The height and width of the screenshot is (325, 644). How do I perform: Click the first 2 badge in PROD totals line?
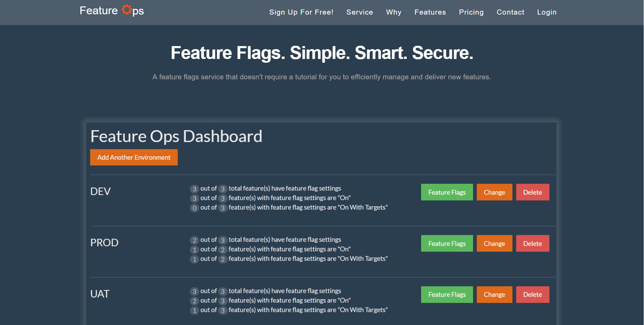pos(194,240)
